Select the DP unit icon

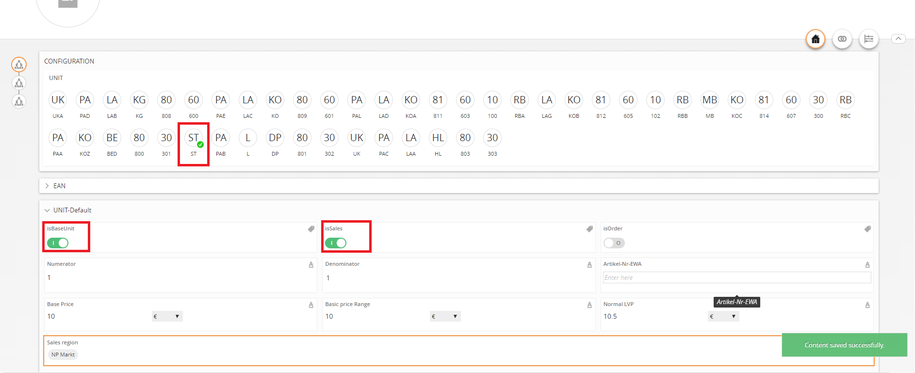coord(275,138)
